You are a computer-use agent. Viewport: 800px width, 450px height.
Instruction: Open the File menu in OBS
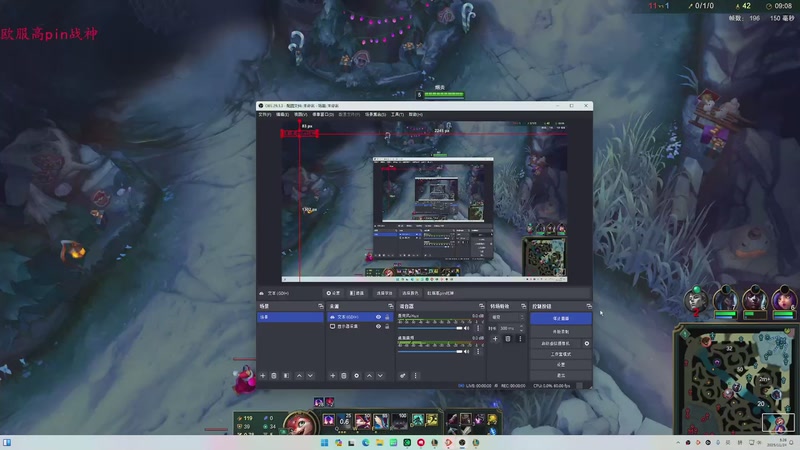click(264, 114)
